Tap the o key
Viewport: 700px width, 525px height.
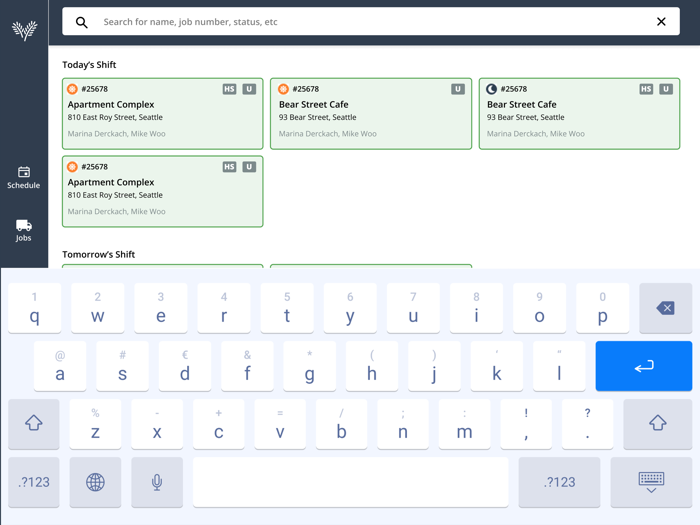point(539,308)
